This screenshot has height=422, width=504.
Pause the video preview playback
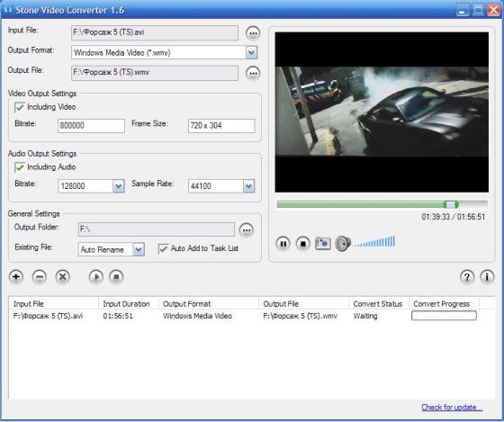coord(283,244)
